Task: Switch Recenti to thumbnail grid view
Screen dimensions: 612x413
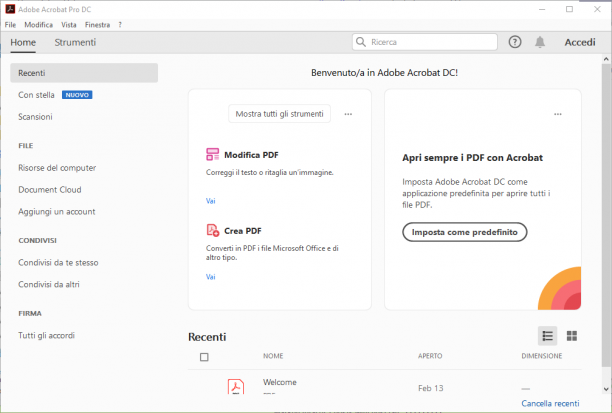Action: click(x=572, y=336)
